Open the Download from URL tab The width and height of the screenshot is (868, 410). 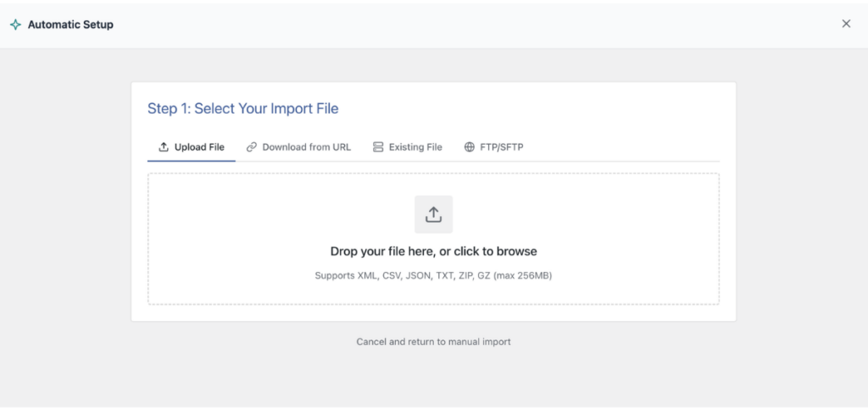pos(299,147)
